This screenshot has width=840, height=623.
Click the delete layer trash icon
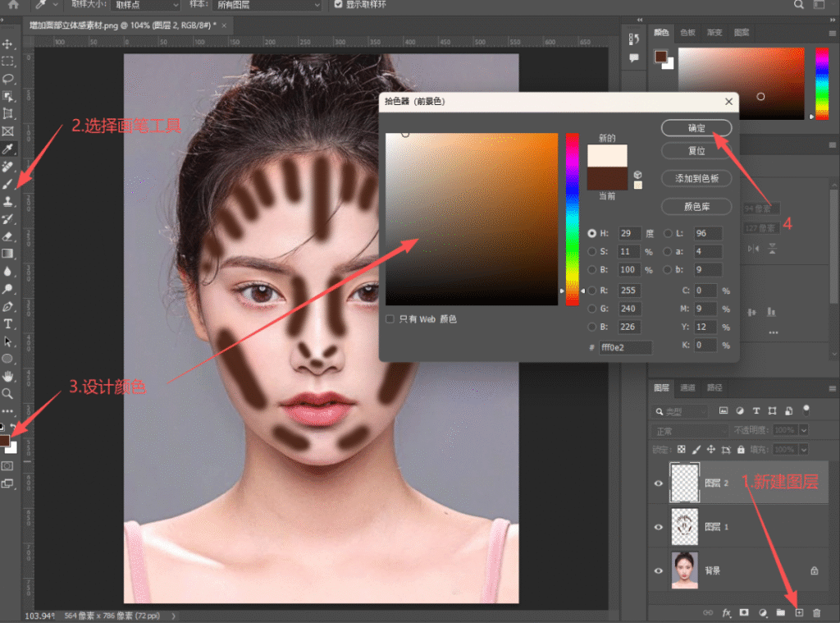tap(816, 613)
